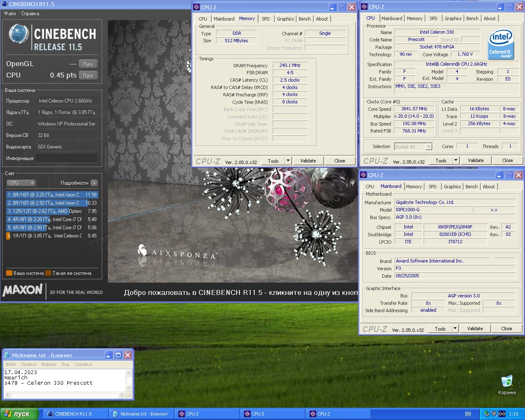Select Mainboard tab in CPU-Z CPU window
Viewport: 525px width, 420px height.
(392, 18)
